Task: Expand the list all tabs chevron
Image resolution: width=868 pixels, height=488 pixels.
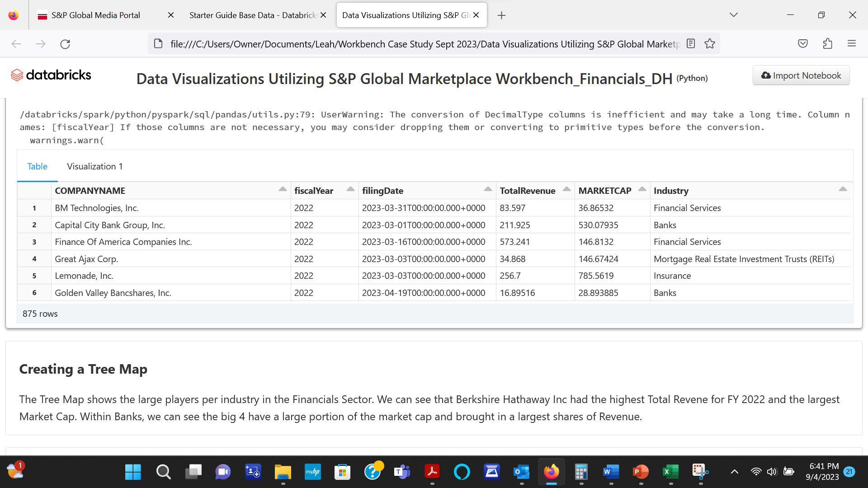Action: [x=734, y=15]
